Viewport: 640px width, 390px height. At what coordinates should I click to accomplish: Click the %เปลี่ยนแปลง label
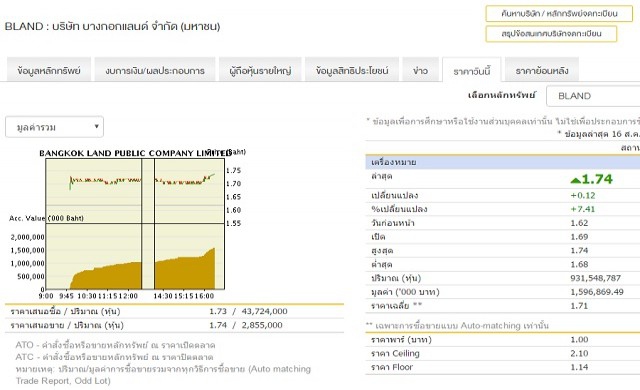(x=399, y=209)
